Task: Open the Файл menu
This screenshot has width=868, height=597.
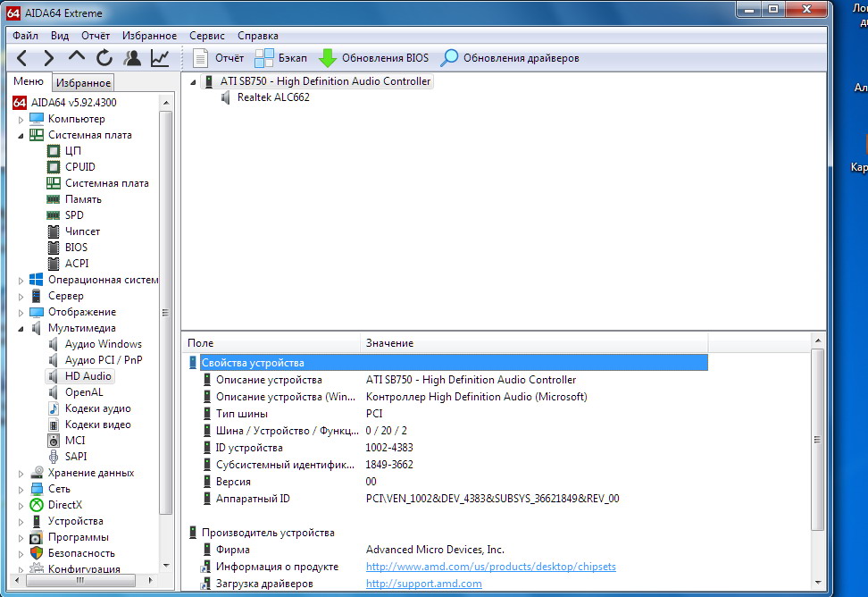Action: [26, 36]
